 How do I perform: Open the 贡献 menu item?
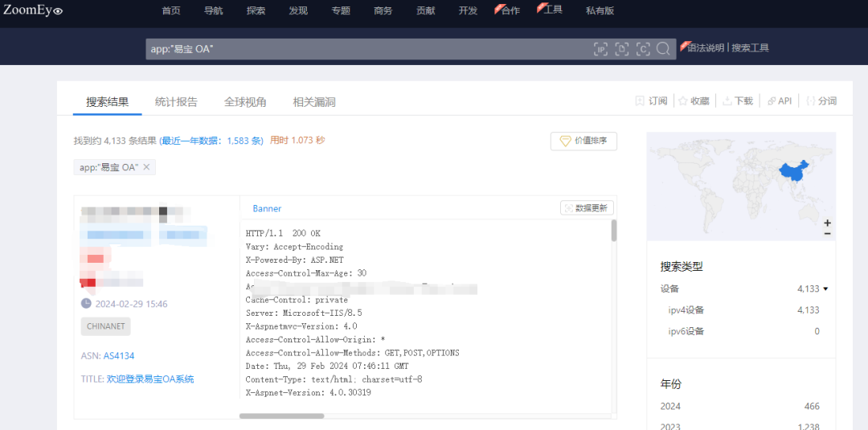[x=426, y=10]
